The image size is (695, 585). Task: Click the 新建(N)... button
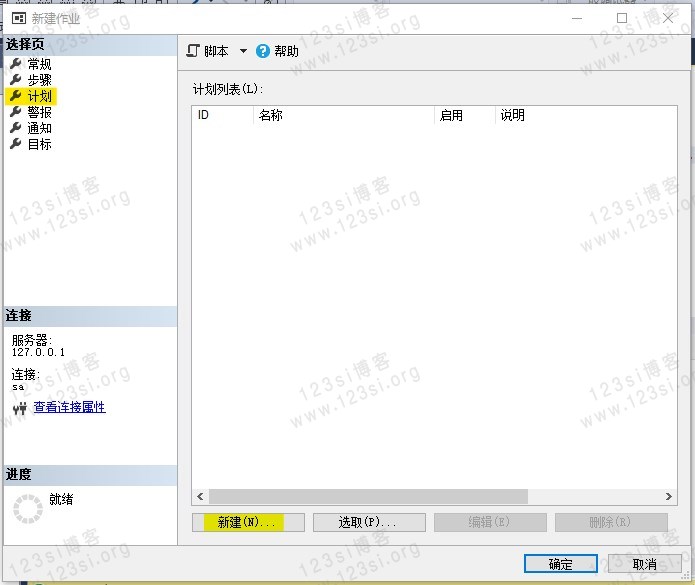248,522
